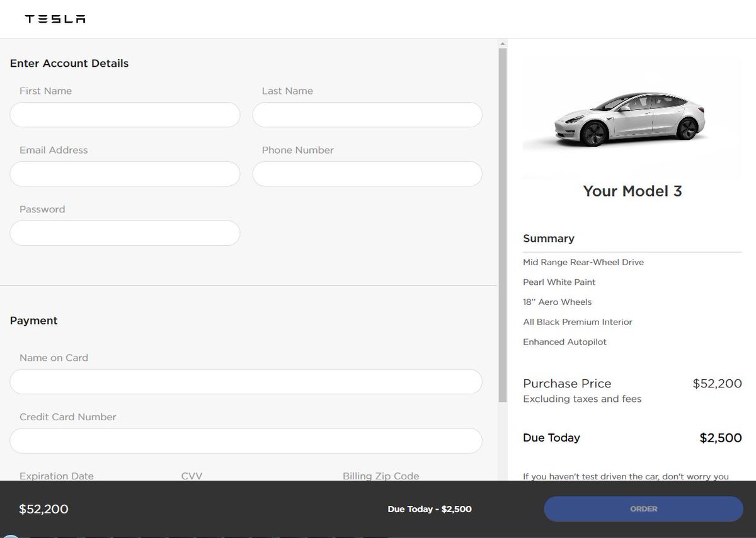Click 'Due Today - $2,500' in bottom bar
The image size is (756, 538).
click(x=430, y=509)
